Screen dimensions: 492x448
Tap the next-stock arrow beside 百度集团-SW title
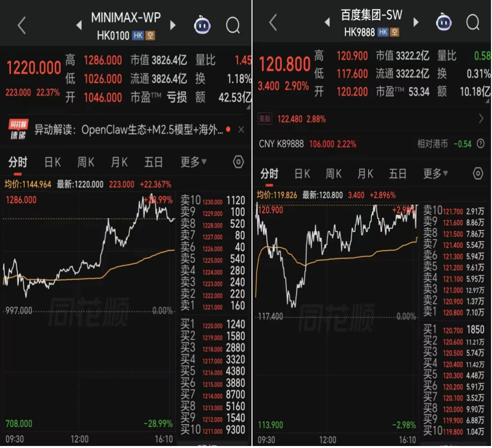(416, 22)
